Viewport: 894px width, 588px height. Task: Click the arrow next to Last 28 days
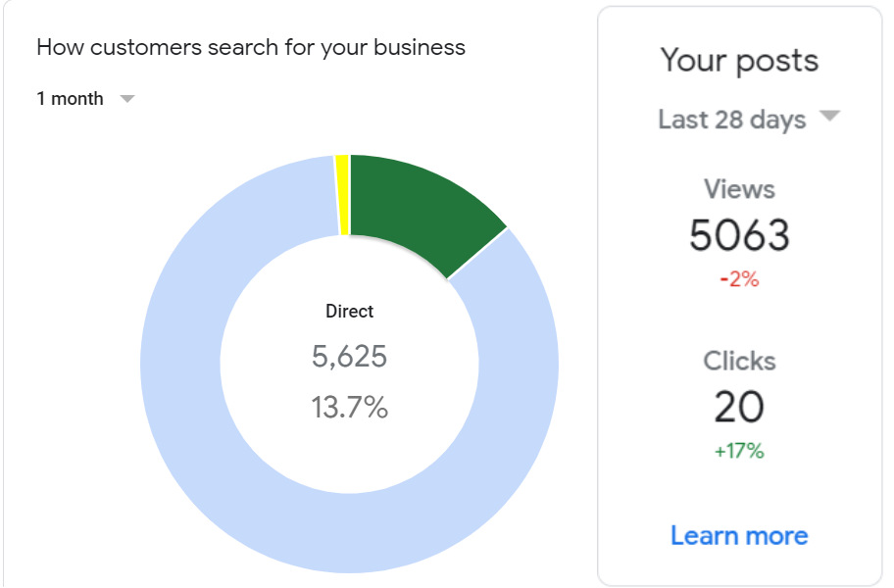pos(829,117)
